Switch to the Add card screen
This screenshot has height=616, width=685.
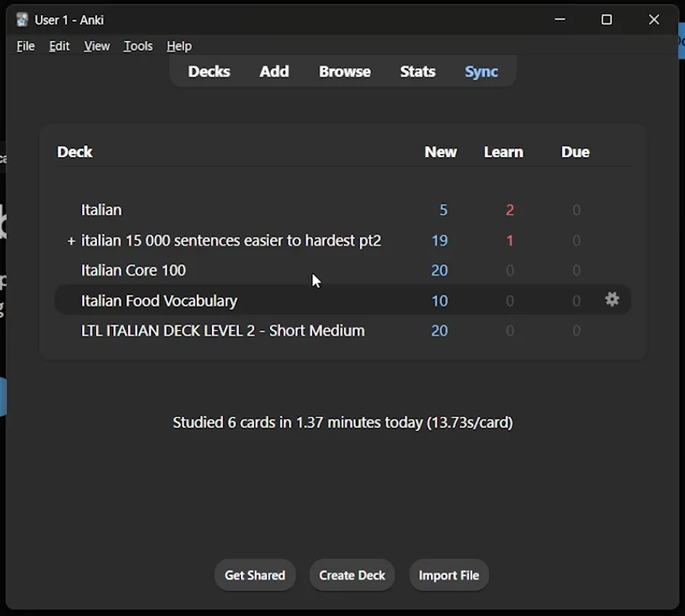click(274, 71)
